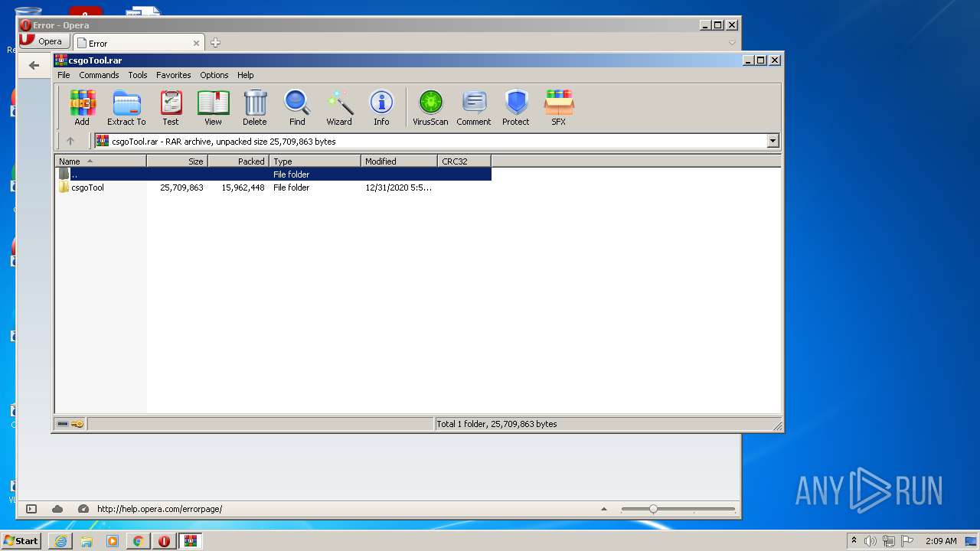Click the Info icon
Image resolution: width=980 pixels, height=551 pixels.
click(381, 107)
